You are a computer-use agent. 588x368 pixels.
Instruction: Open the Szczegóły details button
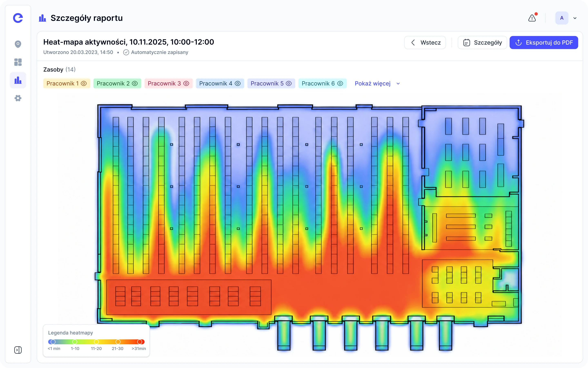click(482, 43)
